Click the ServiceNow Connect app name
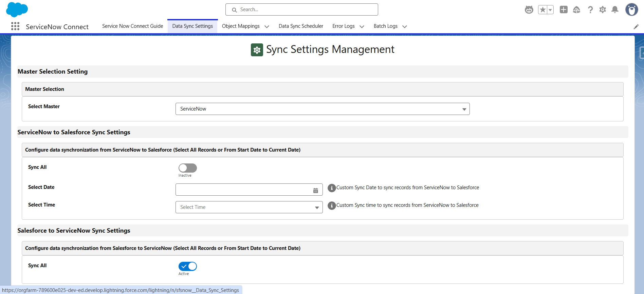This screenshot has height=294, width=644. pos(57,27)
